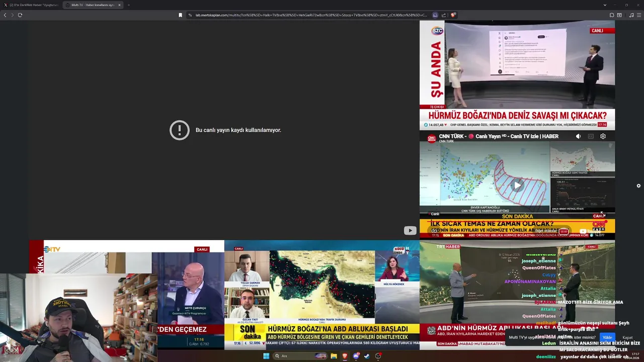Switch to the X DarkWeb Haber tab

(x=31, y=5)
